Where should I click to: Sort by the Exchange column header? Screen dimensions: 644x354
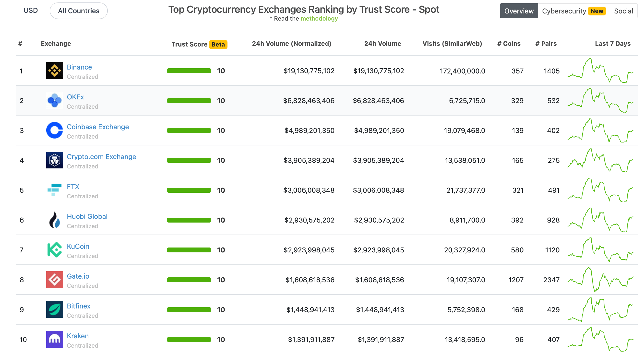pos(56,44)
